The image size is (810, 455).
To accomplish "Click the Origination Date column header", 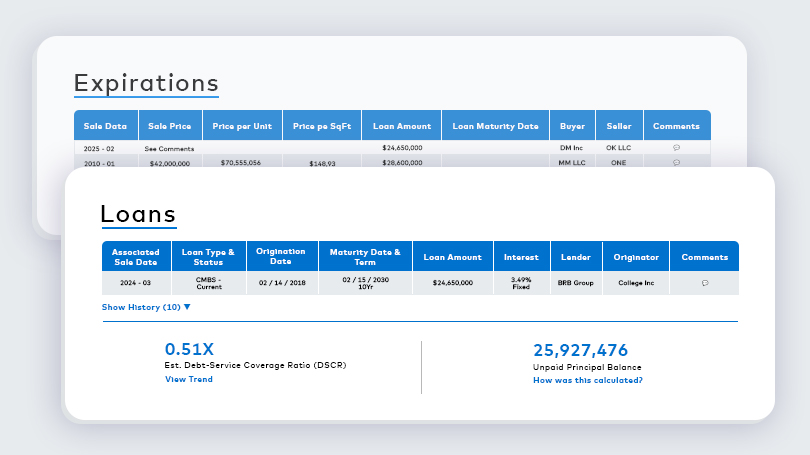I will (282, 256).
